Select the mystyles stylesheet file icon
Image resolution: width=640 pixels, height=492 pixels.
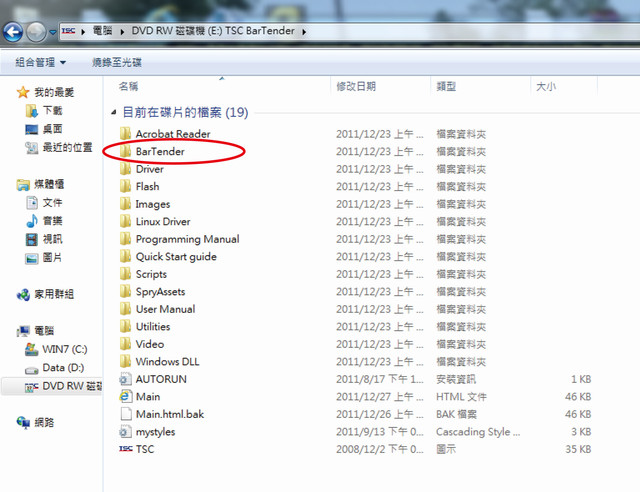point(125,432)
